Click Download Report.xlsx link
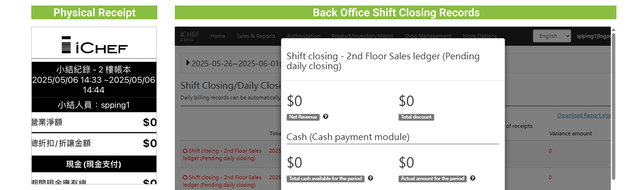 tap(584, 115)
